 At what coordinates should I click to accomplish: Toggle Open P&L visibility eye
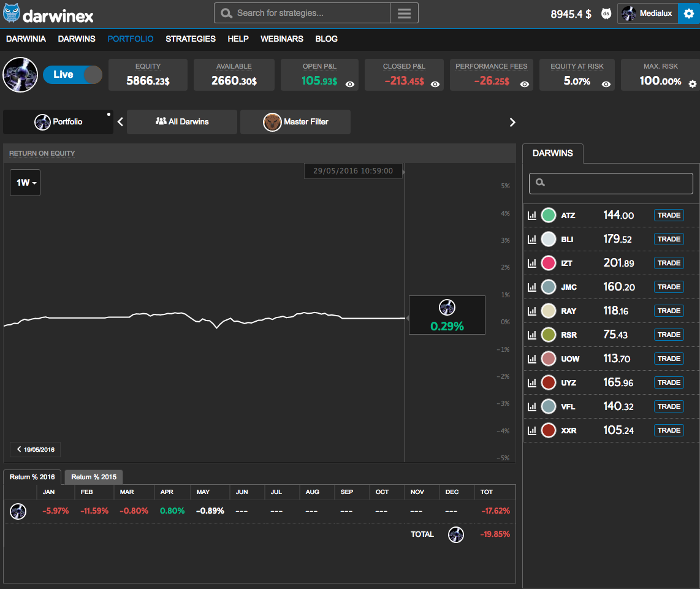pyautogui.click(x=350, y=85)
